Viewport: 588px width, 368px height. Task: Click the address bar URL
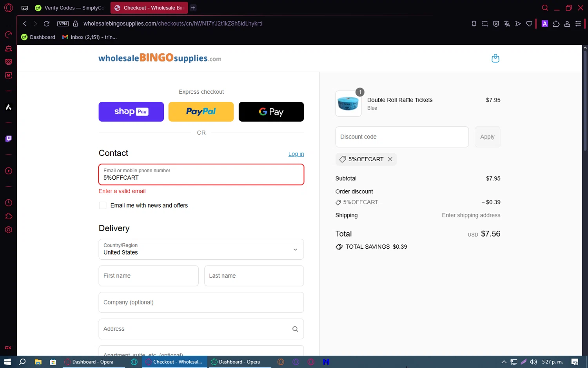[x=173, y=24]
